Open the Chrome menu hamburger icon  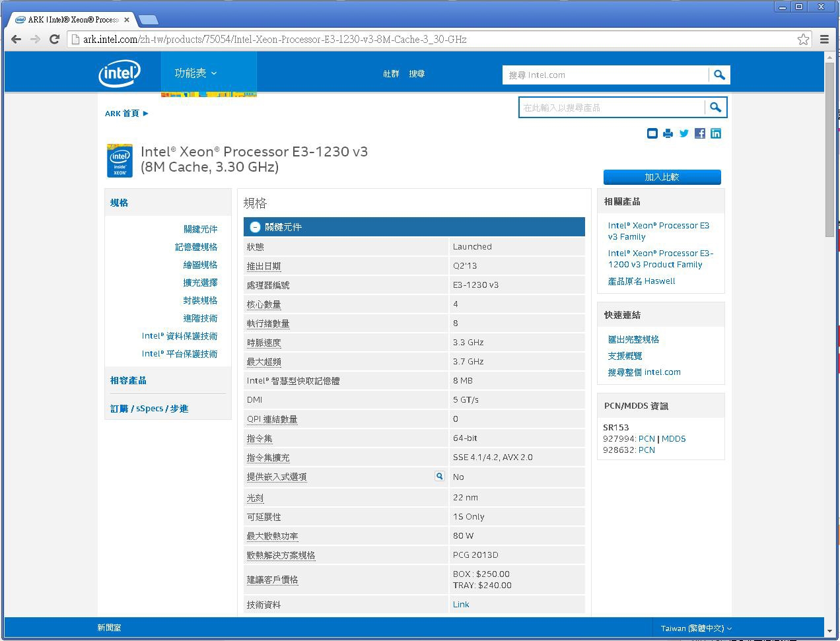click(824, 40)
